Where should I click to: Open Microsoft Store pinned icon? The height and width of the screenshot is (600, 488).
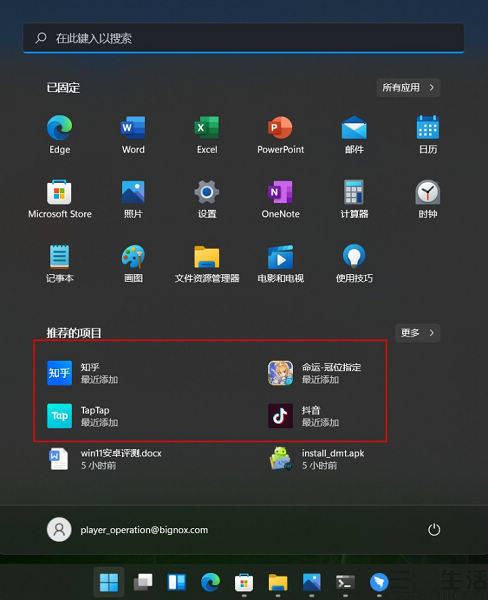pyautogui.click(x=59, y=199)
